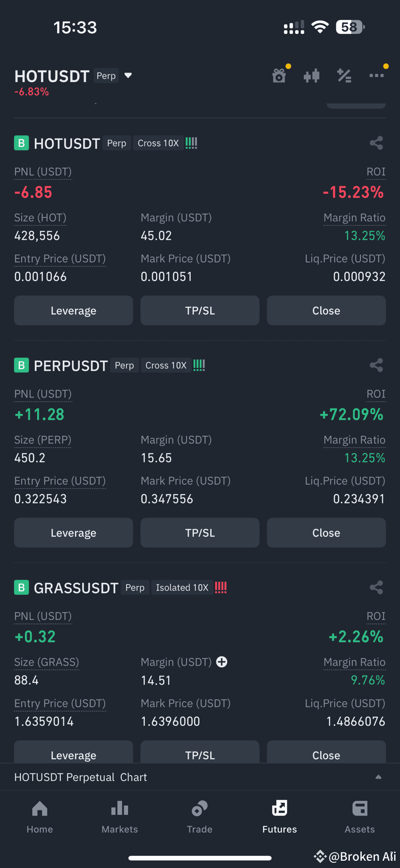Expand the HOTUSDT pair selector dropdown
400x868 pixels.
(x=128, y=75)
